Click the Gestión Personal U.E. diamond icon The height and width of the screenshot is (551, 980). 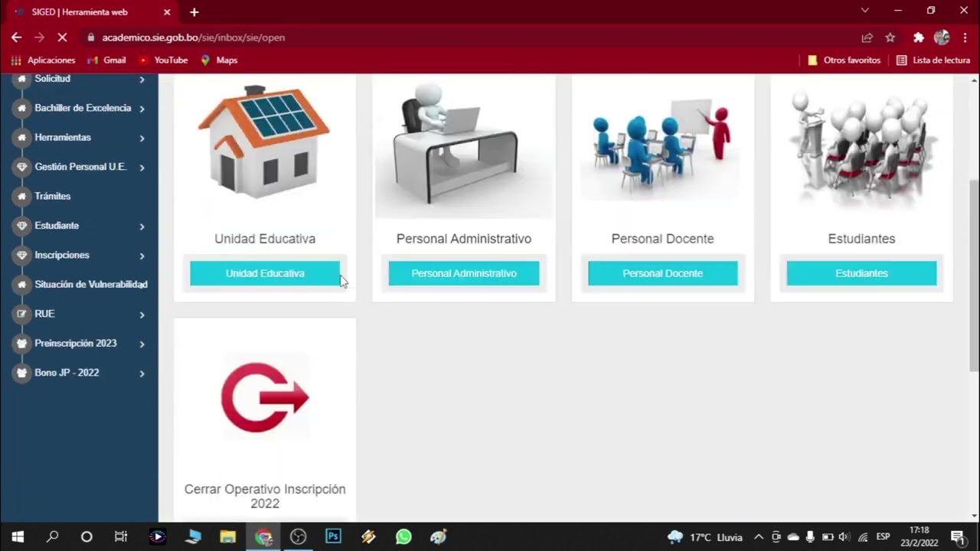pos(22,167)
